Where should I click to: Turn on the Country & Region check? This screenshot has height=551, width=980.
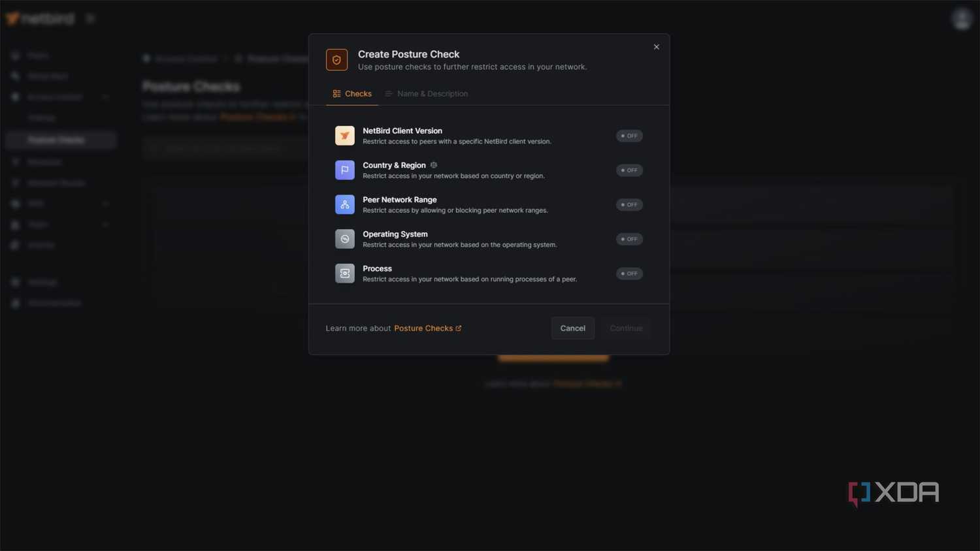tap(629, 170)
